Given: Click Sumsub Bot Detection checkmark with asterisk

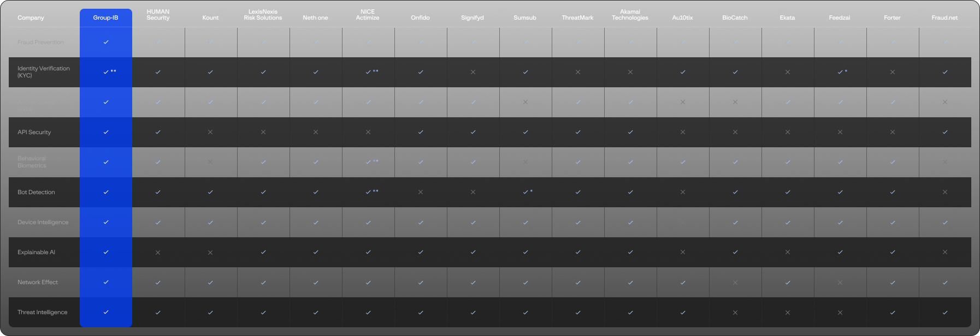Looking at the screenshot, I should pos(526,192).
